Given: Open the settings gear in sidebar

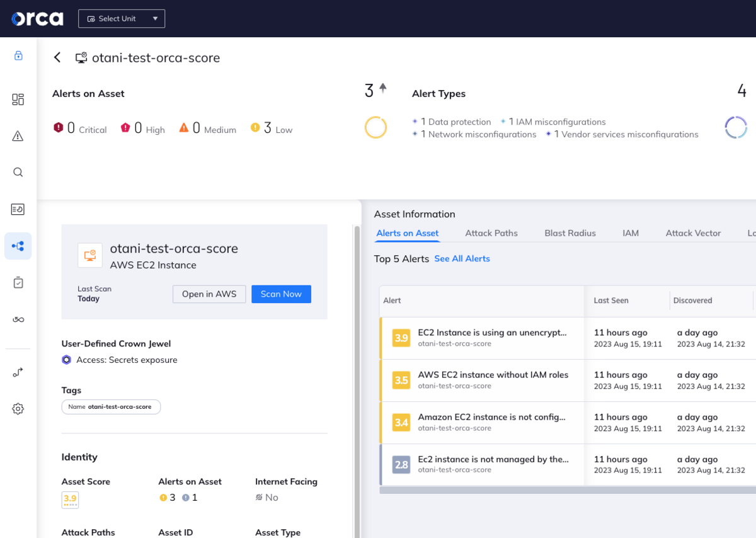Looking at the screenshot, I should pos(18,409).
